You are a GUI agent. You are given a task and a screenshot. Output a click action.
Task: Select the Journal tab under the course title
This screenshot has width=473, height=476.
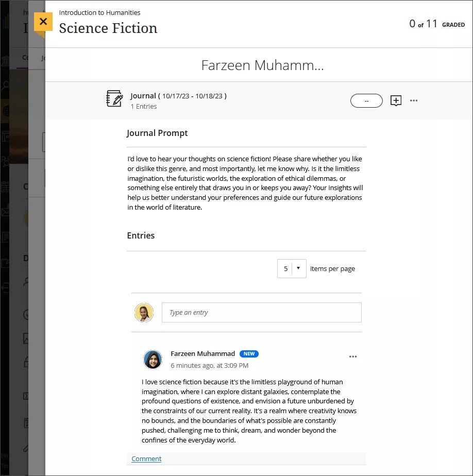(x=43, y=58)
